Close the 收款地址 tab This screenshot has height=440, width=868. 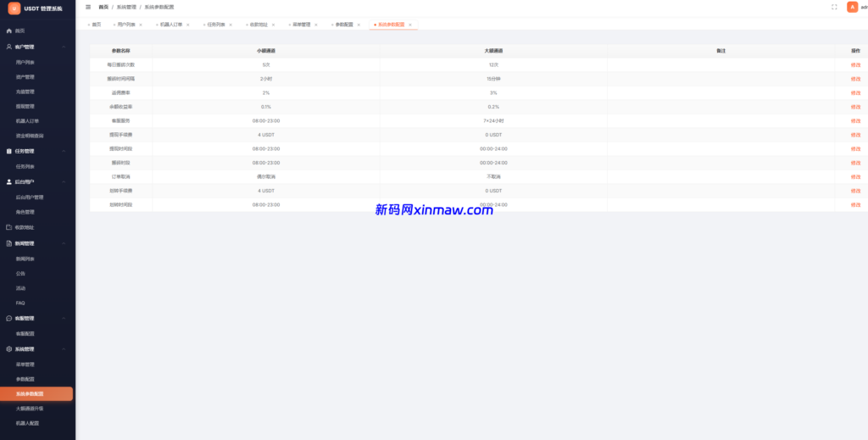(274, 25)
